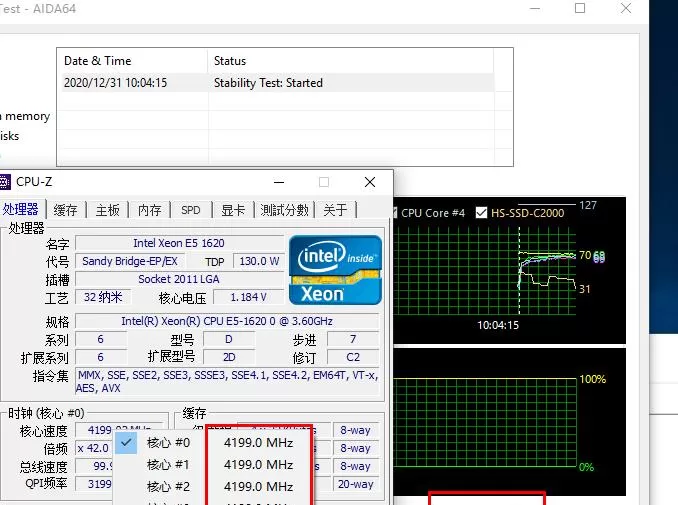This screenshot has width=678, height=505.
Task: Select 核心 #1 in the core menu
Action: coord(168,465)
